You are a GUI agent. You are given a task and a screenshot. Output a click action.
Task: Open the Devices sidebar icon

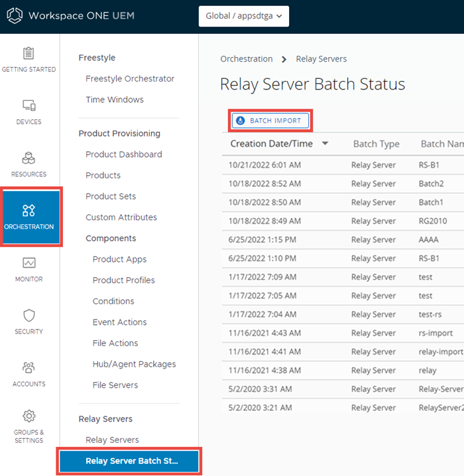click(x=29, y=105)
